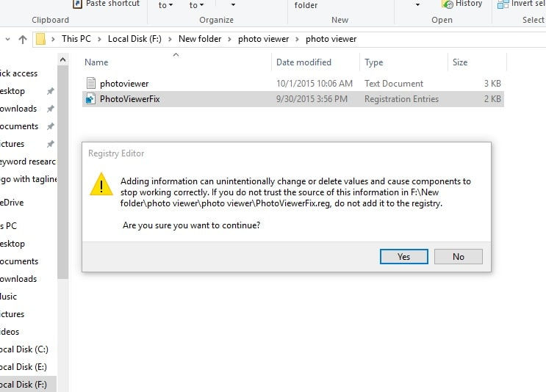Click pin icon next to Desktop
This screenshot has width=546, height=392.
51,91
